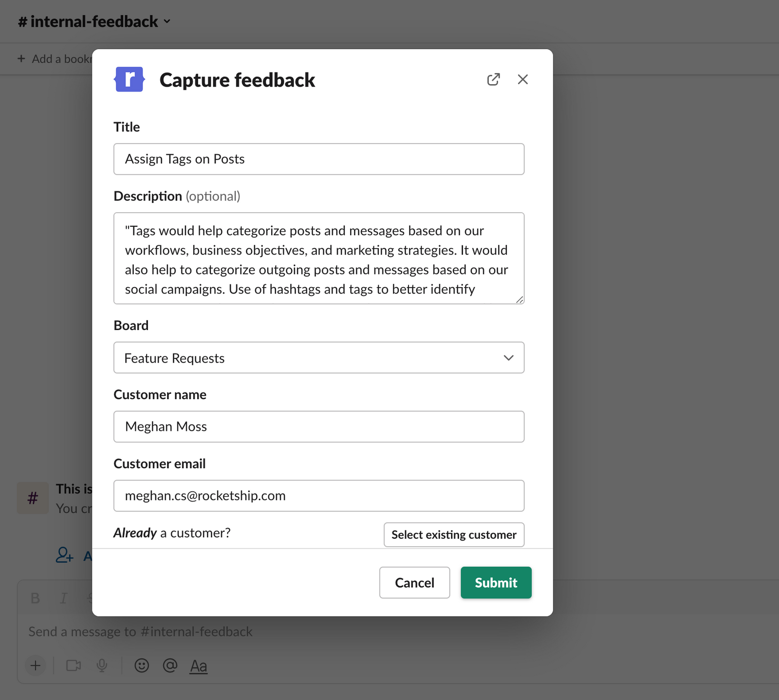
Task: Click the Select existing customer button
Action: click(454, 534)
